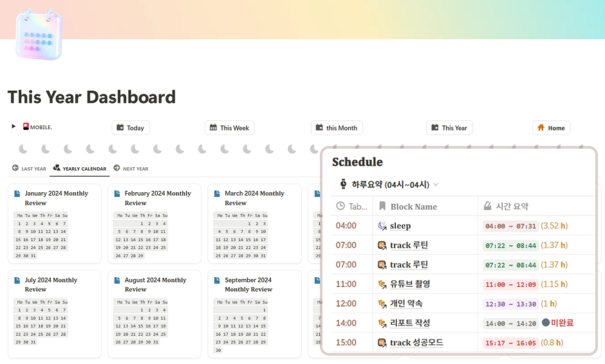Viewport: 605px width, 364px height.
Task: Expand the MOBILE toggle triangle
Action: tap(14, 127)
